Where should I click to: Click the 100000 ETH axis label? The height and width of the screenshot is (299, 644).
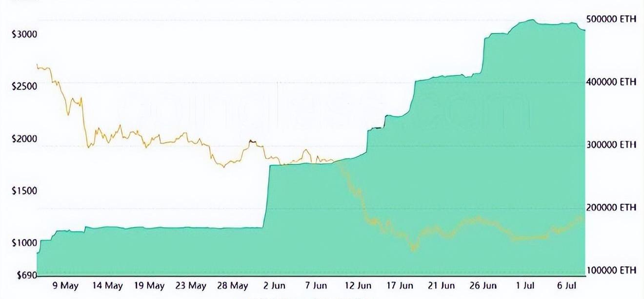point(610,270)
